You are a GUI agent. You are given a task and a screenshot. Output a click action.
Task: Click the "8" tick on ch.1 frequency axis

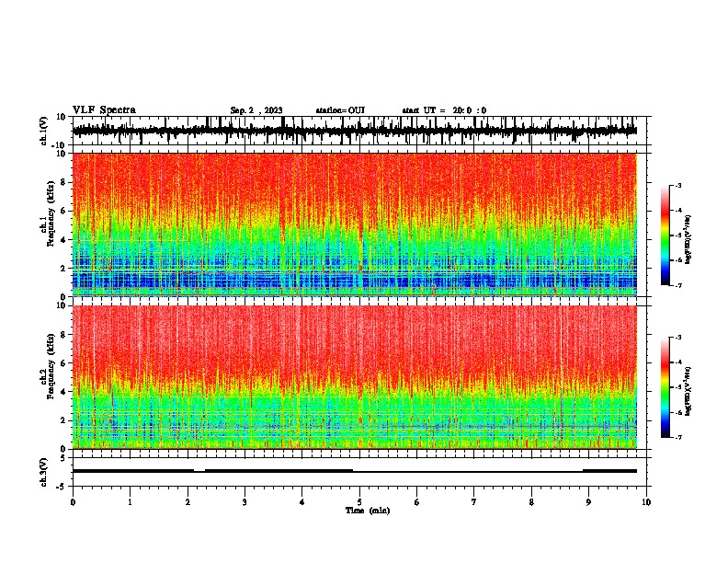tap(63, 182)
